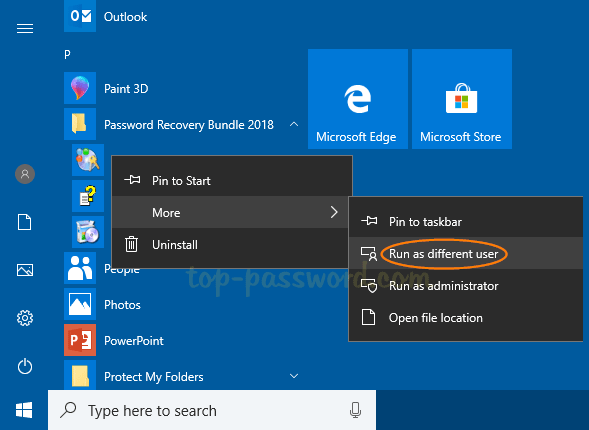Open Pictures from Start sidebar icon

25,270
